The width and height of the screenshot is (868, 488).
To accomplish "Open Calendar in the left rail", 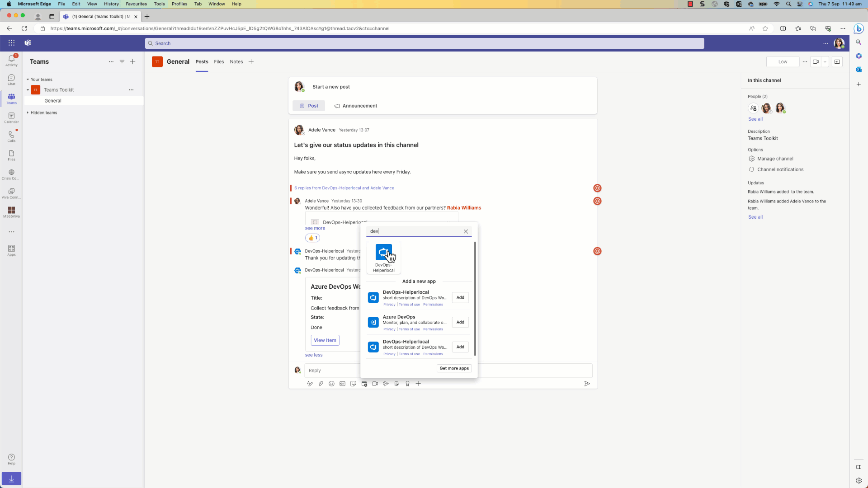I will pyautogui.click(x=11, y=118).
